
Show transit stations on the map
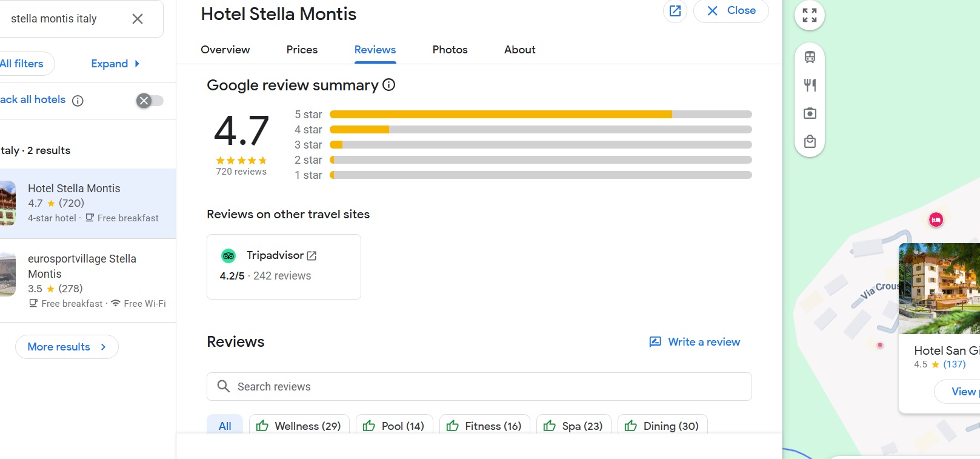coord(810,57)
